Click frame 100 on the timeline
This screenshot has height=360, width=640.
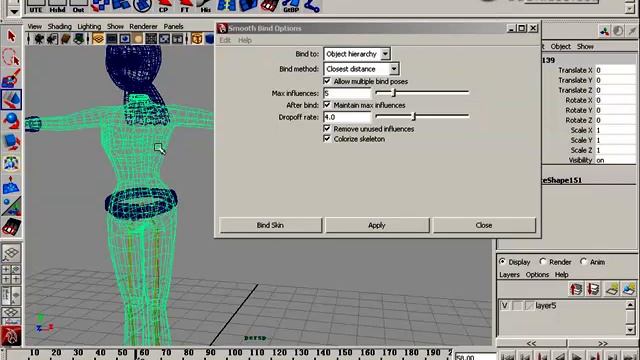coord(235,353)
